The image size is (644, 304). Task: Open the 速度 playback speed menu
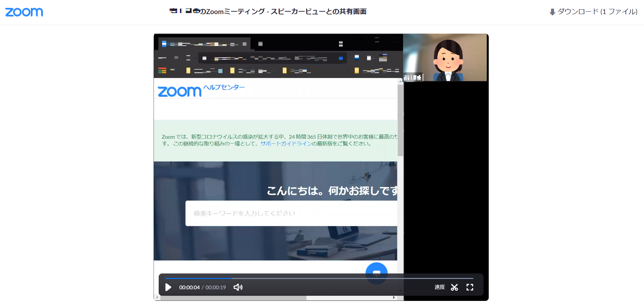point(440,287)
